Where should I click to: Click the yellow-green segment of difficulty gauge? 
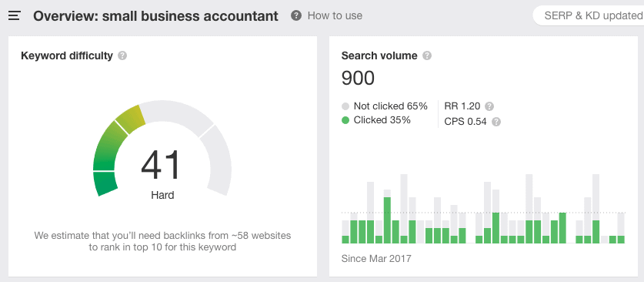[131, 119]
